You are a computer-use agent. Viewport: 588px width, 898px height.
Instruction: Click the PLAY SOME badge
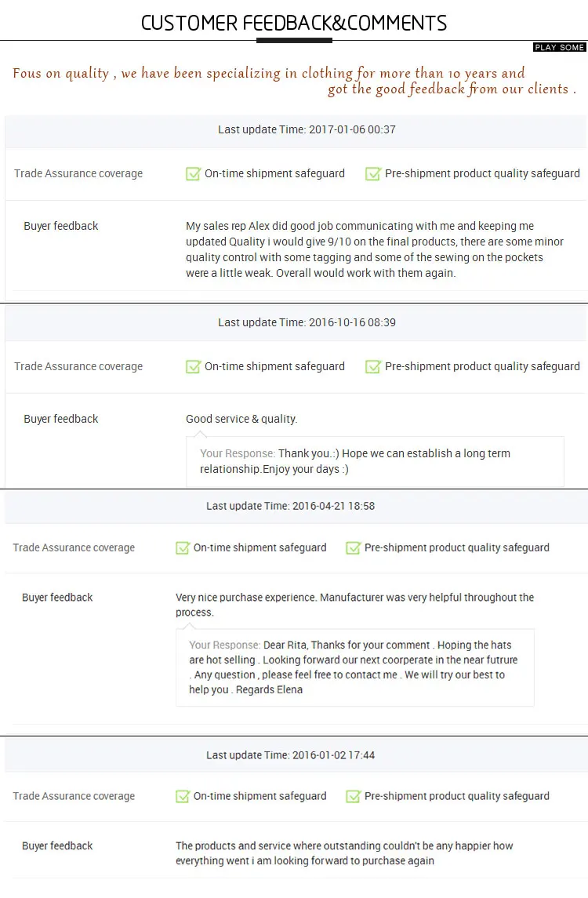click(x=560, y=48)
